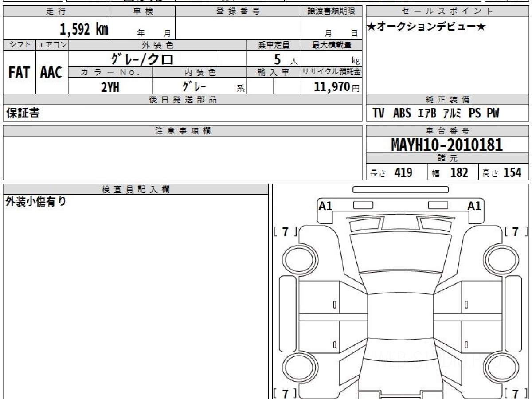Select the 乗車定員 header
The image size is (532, 399).
274,45
